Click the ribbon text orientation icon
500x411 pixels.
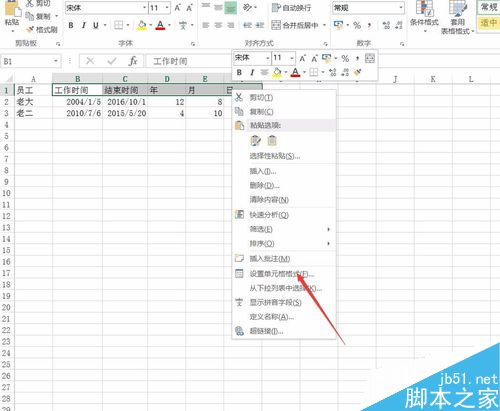click(247, 7)
